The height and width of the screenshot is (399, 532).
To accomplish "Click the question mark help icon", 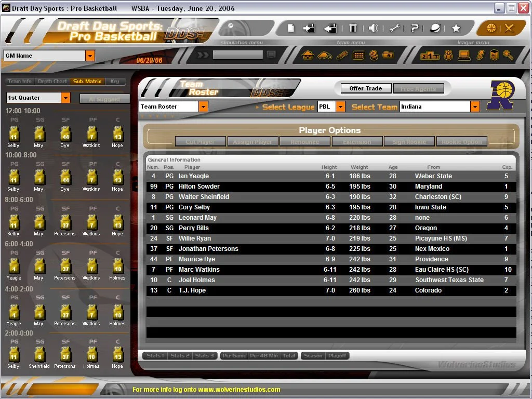I will (415, 28).
